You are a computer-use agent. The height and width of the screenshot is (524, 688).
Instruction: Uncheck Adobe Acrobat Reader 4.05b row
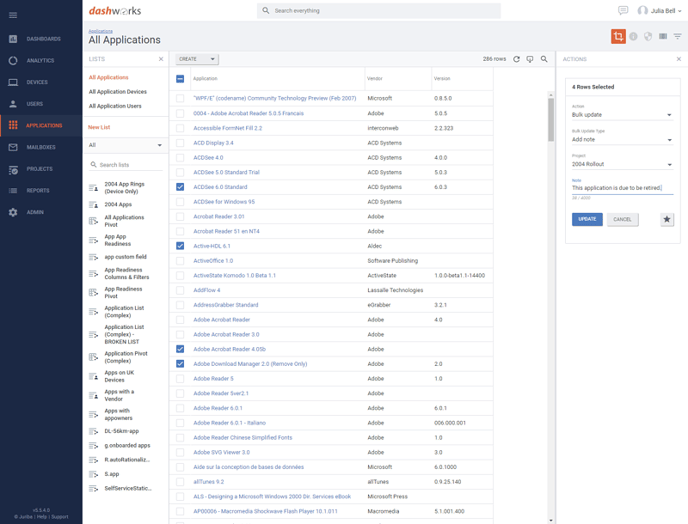click(x=180, y=349)
